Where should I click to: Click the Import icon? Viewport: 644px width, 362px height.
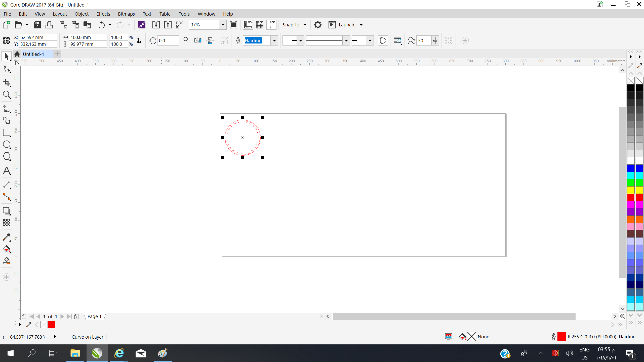coord(156,25)
